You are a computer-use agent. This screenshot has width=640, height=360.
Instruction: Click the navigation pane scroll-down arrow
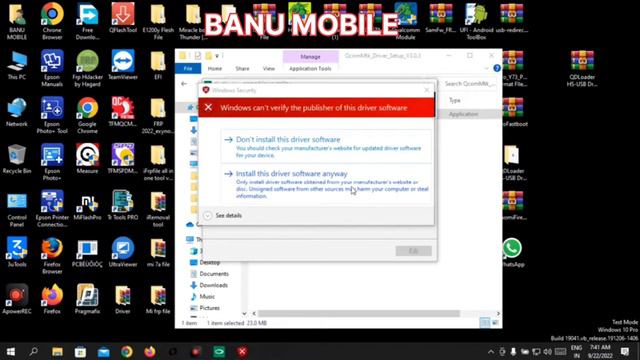click(x=244, y=313)
